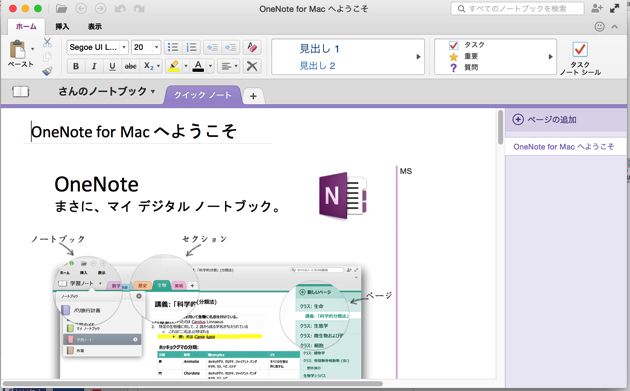The width and height of the screenshot is (630, 391).
Task: Switch to the ホーム tab
Action: [26, 27]
